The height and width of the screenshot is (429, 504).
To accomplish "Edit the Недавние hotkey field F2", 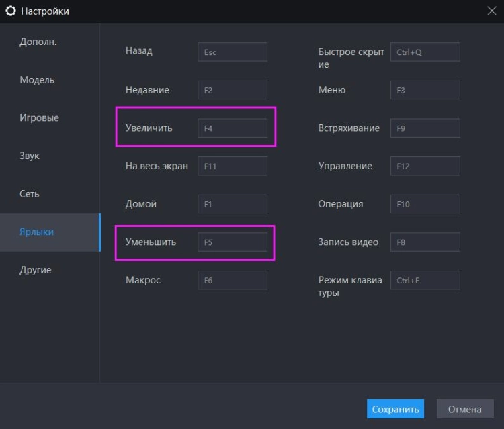I will coord(232,90).
